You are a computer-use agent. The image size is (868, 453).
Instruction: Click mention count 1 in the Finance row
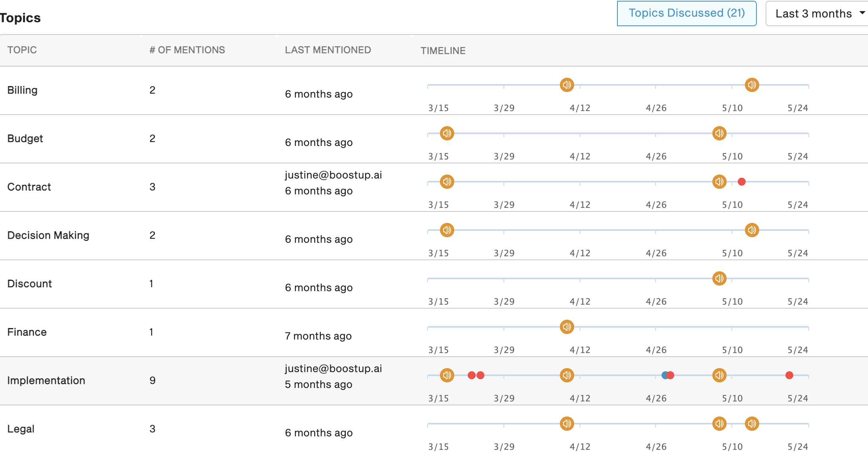(151, 332)
